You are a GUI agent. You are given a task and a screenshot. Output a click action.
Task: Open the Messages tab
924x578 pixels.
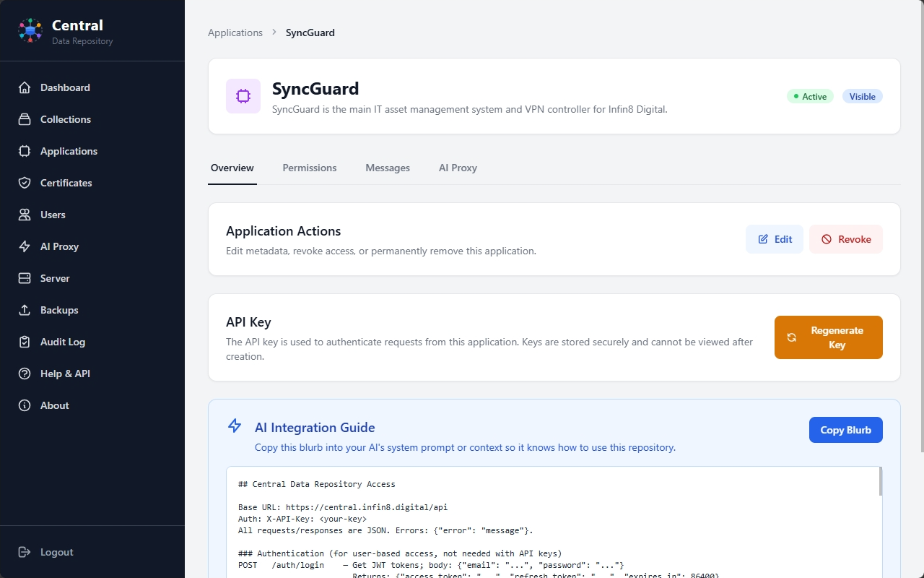point(388,168)
